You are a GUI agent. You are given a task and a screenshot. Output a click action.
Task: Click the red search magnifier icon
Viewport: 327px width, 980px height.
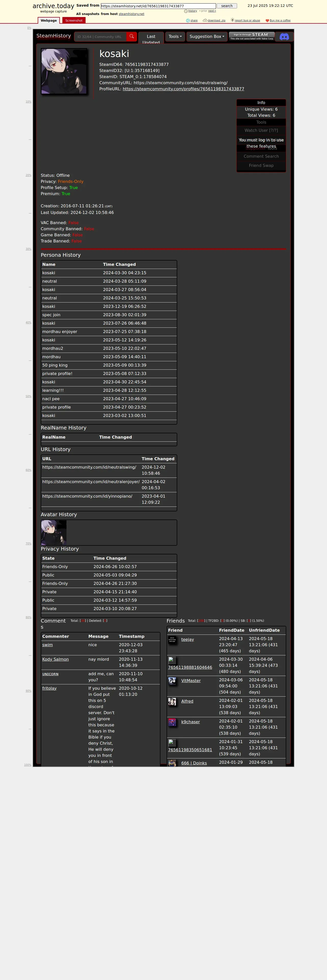(131, 37)
